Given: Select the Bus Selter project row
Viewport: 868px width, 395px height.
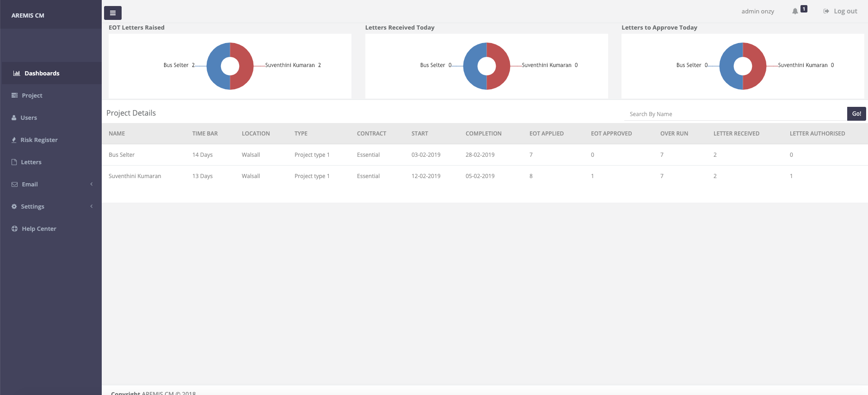Looking at the screenshot, I should [x=122, y=155].
